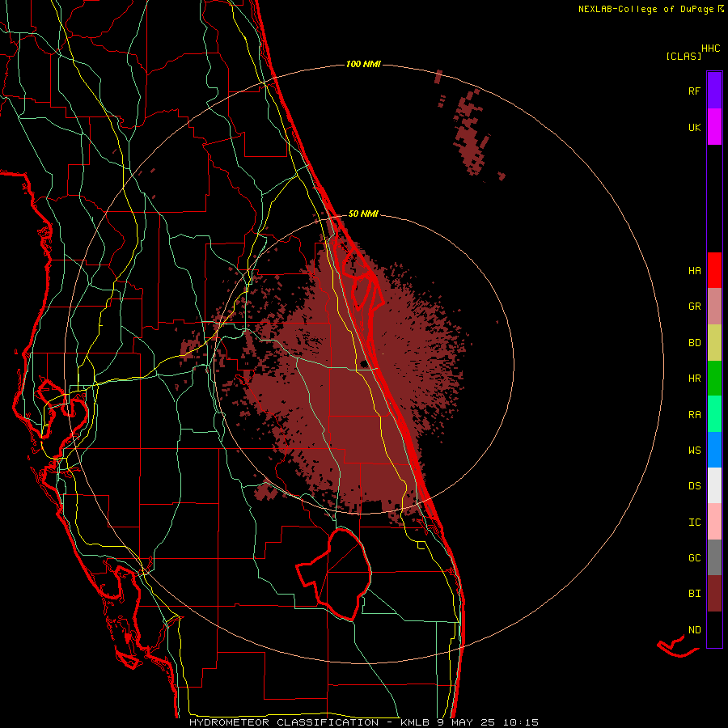Click the ND black legend swatch
The width and height of the screenshot is (728, 728).
coord(714,629)
